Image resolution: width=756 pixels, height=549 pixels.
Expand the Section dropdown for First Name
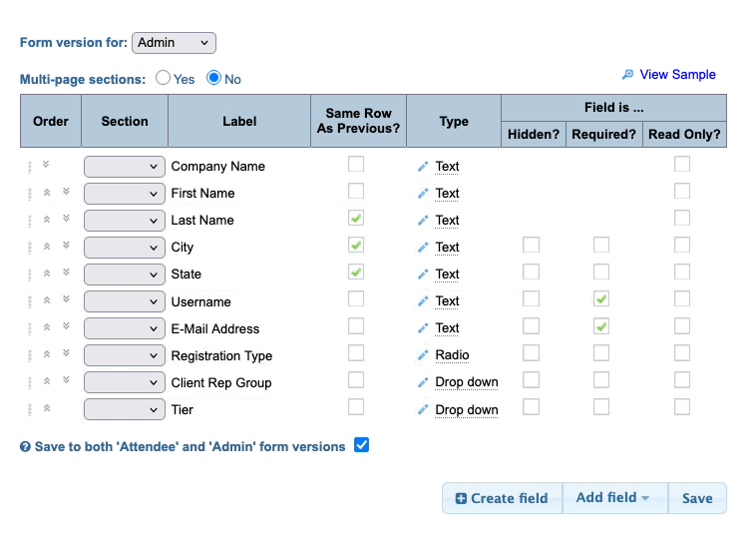pyautogui.click(x=124, y=194)
